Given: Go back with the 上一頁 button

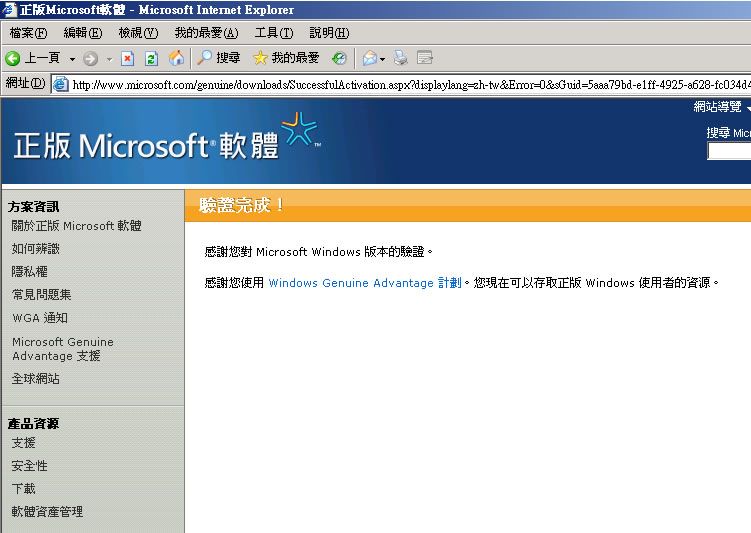Looking at the screenshot, I should [33, 58].
